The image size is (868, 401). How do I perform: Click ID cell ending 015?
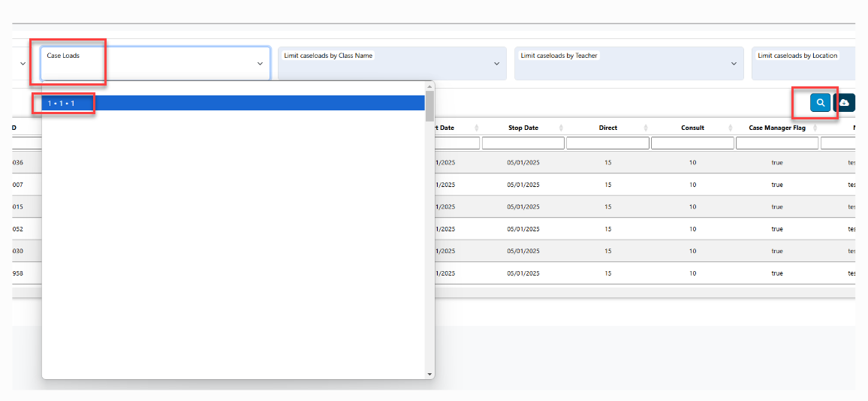(x=17, y=207)
